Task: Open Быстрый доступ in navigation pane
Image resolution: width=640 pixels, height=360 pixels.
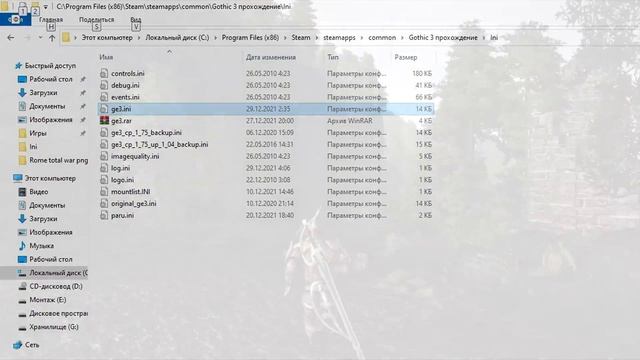Action: [x=50, y=66]
